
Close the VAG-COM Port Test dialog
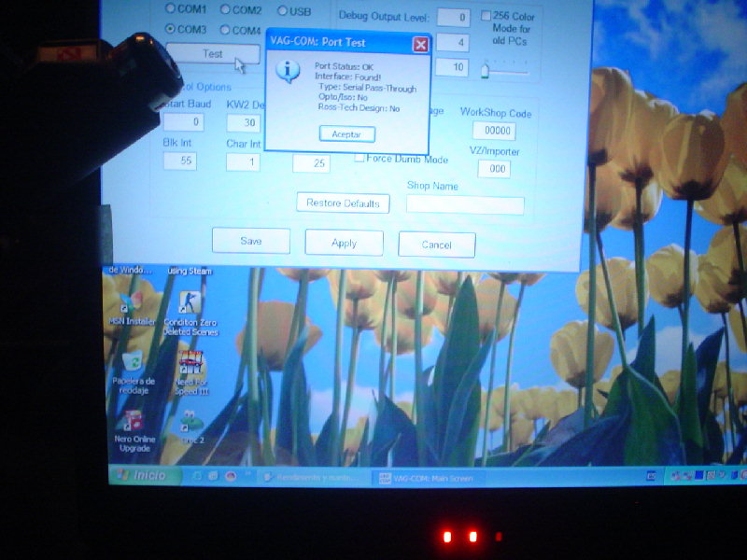tap(420, 45)
